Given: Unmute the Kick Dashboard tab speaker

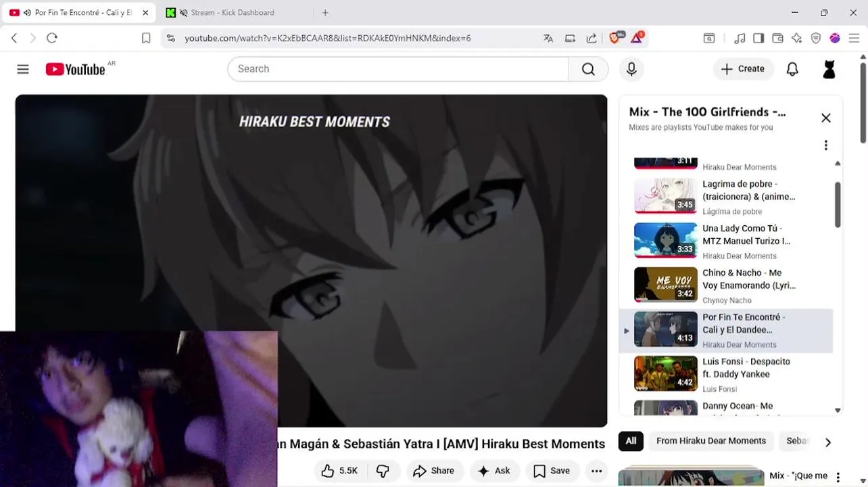Looking at the screenshot, I should pyautogui.click(x=183, y=12).
